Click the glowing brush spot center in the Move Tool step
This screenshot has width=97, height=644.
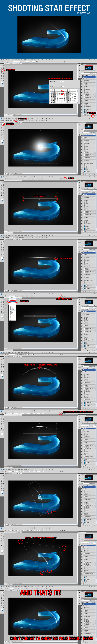pos(40,147)
